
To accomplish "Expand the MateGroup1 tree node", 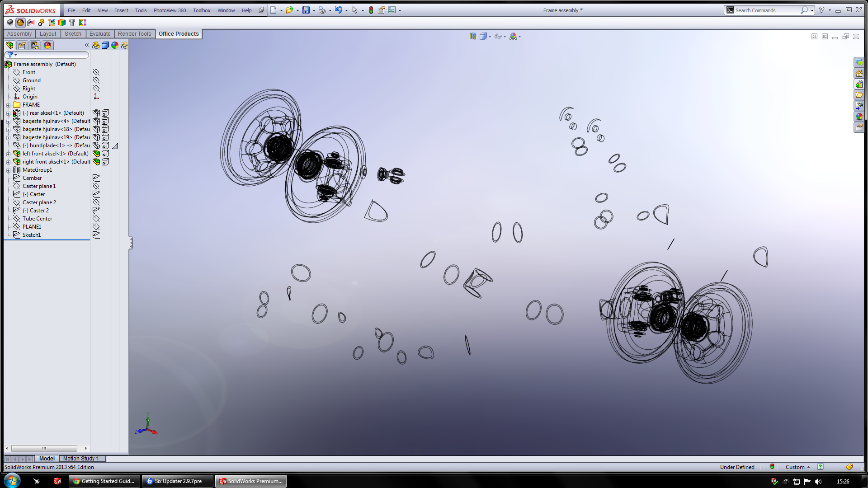I will click(8, 170).
